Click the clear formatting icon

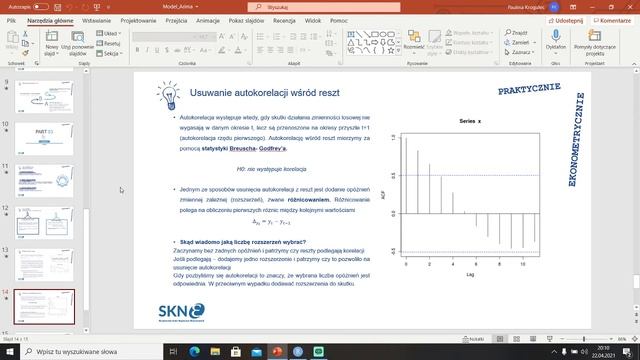(244, 37)
